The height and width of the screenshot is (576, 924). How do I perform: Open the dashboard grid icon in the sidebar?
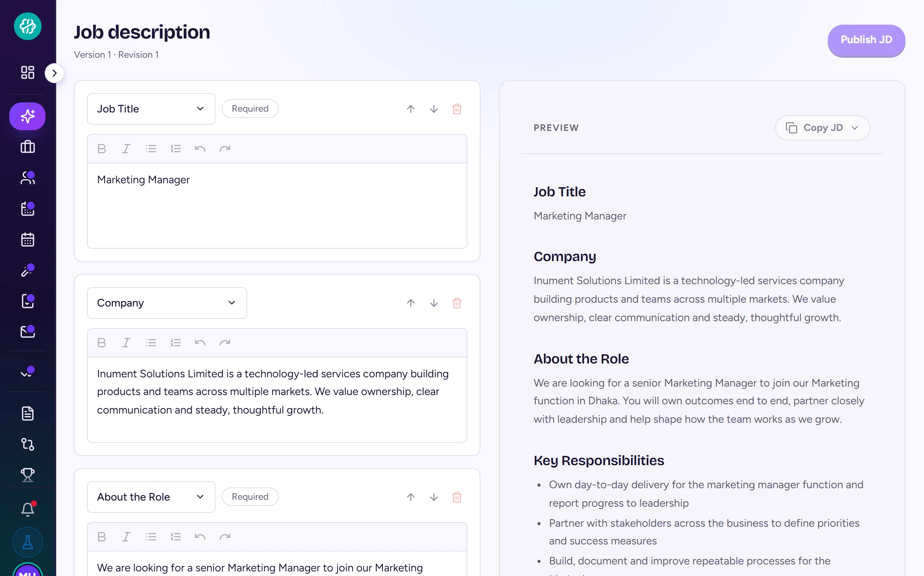(x=28, y=72)
